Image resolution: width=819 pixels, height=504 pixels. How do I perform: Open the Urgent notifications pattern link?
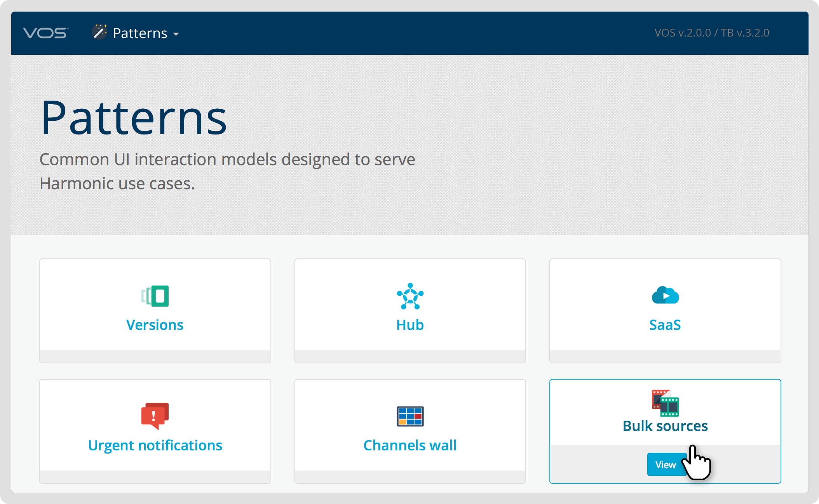[x=155, y=445]
